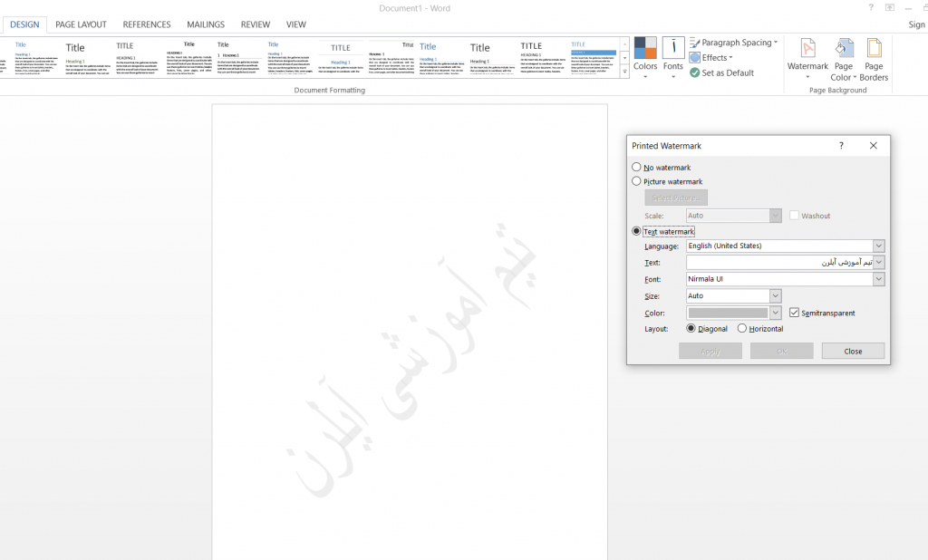Click the theme Fonts icon

(x=673, y=49)
